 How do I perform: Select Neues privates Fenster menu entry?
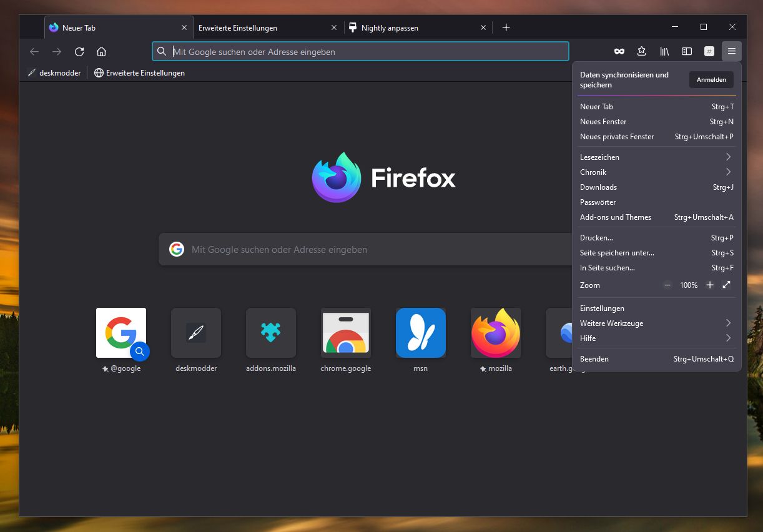[x=656, y=137]
